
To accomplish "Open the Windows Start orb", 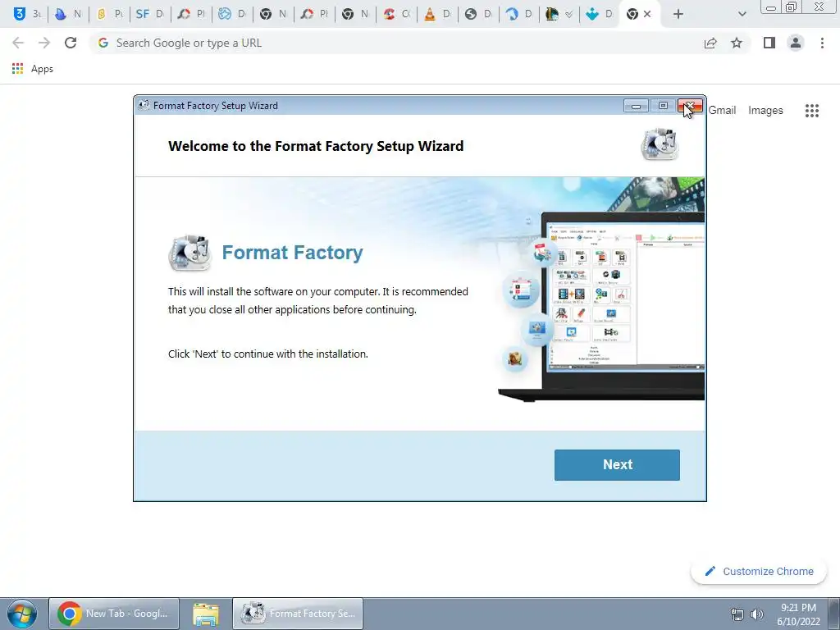I will pos(22,614).
